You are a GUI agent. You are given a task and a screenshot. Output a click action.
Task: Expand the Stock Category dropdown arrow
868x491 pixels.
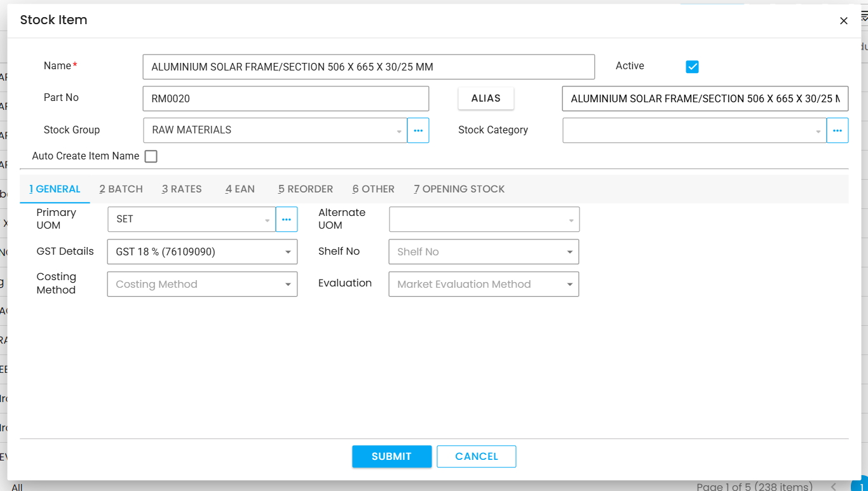(x=818, y=131)
